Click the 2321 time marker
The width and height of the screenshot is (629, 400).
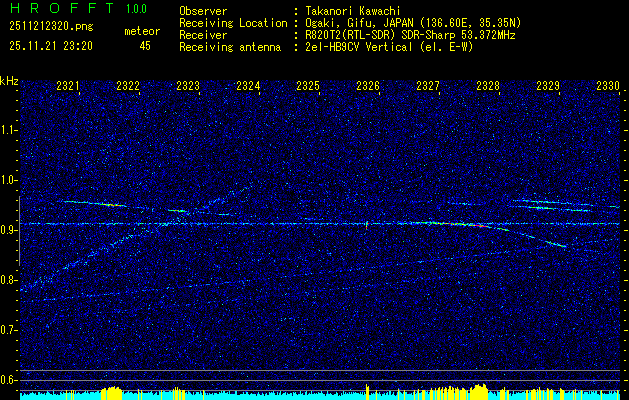(67, 86)
